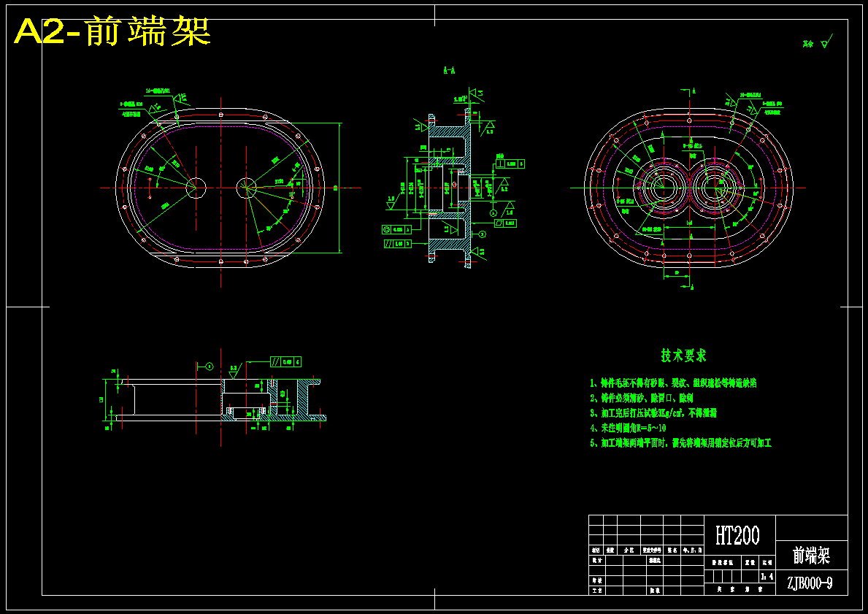
Task: Click the "技术要求" heading text
Action: click(x=683, y=356)
